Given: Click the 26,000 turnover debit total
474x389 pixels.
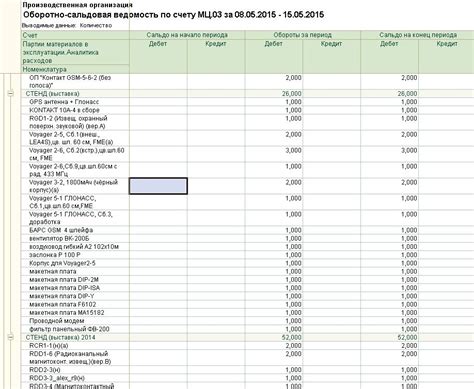Looking at the screenshot, I should click(x=291, y=94).
